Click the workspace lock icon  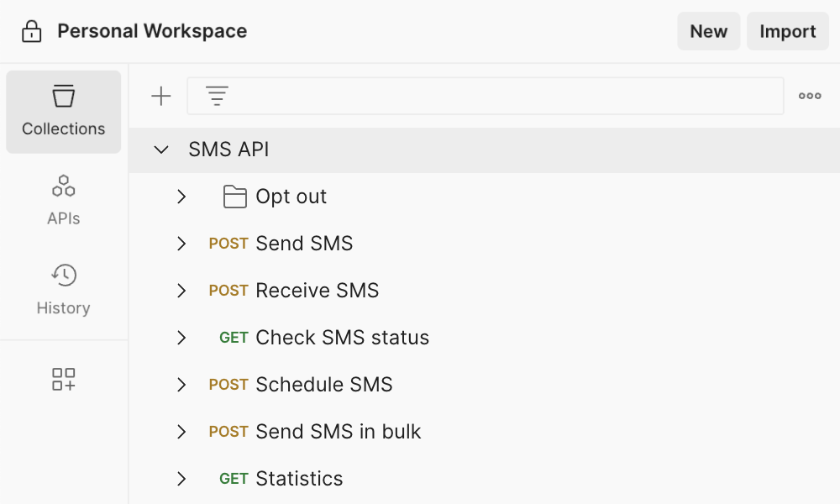click(31, 32)
